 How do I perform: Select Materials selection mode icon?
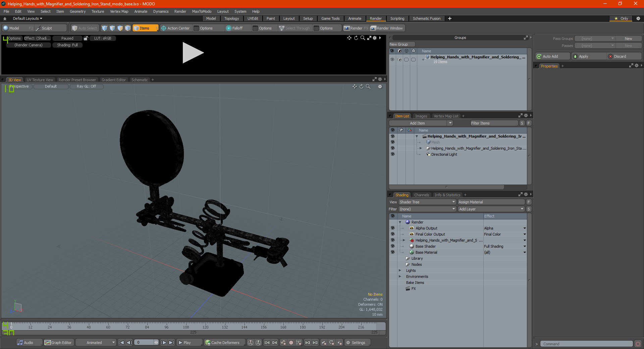(x=128, y=28)
